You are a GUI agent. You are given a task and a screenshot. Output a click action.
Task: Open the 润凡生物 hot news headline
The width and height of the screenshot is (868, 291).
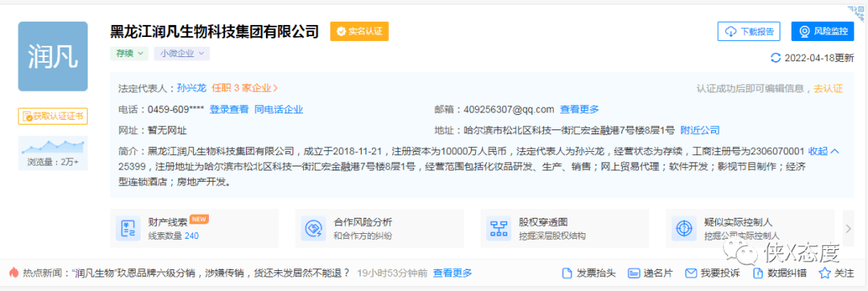click(x=211, y=273)
